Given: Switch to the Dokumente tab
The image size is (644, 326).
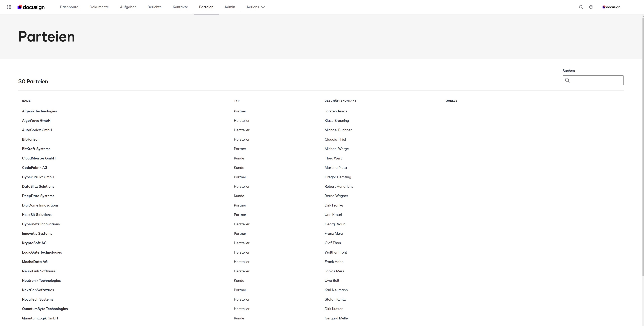Looking at the screenshot, I should click(99, 7).
